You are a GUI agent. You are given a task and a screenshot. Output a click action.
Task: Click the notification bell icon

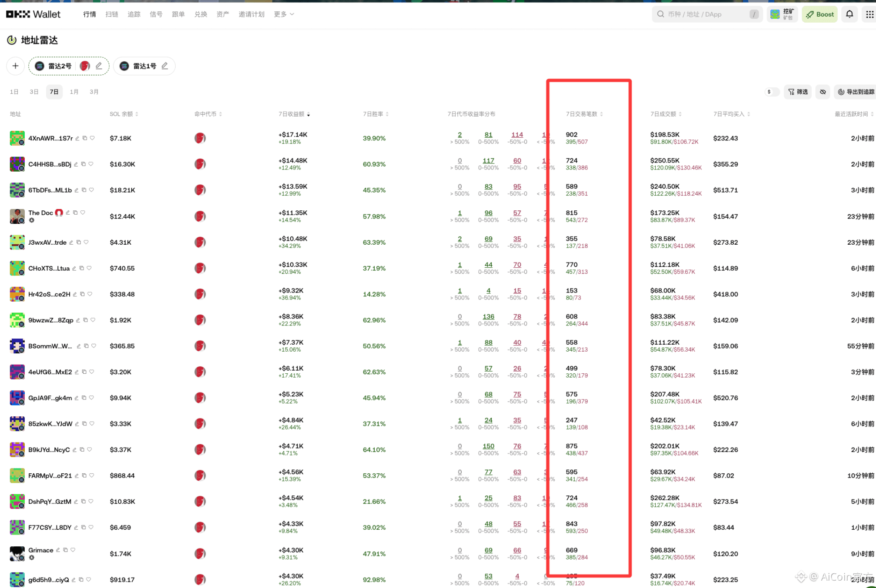[849, 14]
